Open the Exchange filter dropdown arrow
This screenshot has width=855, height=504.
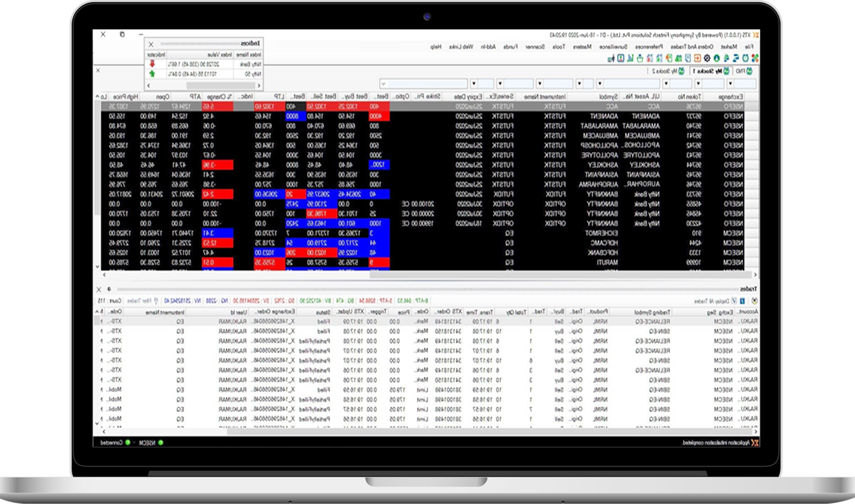click(x=730, y=84)
